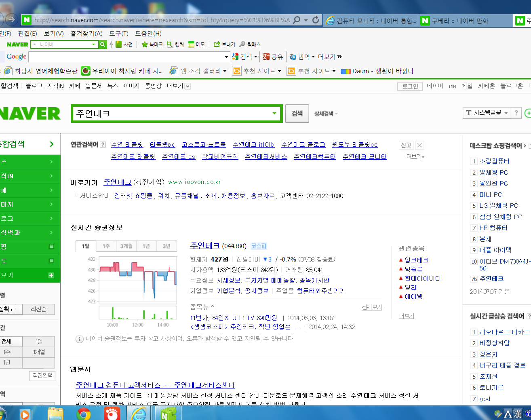Click the green plus icon beside 시스템글꼴
Viewport: 531px width, 420px height.
click(528, 113)
